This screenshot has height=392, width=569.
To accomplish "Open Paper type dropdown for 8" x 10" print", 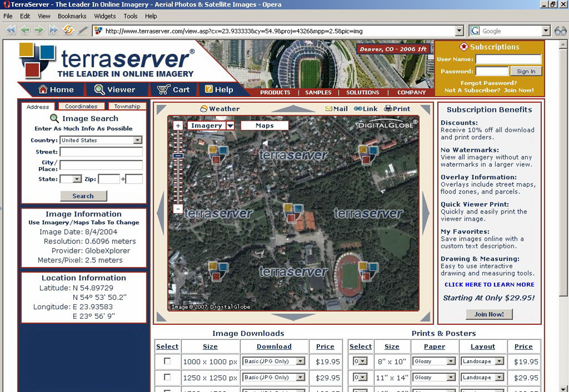I will coord(451,362).
